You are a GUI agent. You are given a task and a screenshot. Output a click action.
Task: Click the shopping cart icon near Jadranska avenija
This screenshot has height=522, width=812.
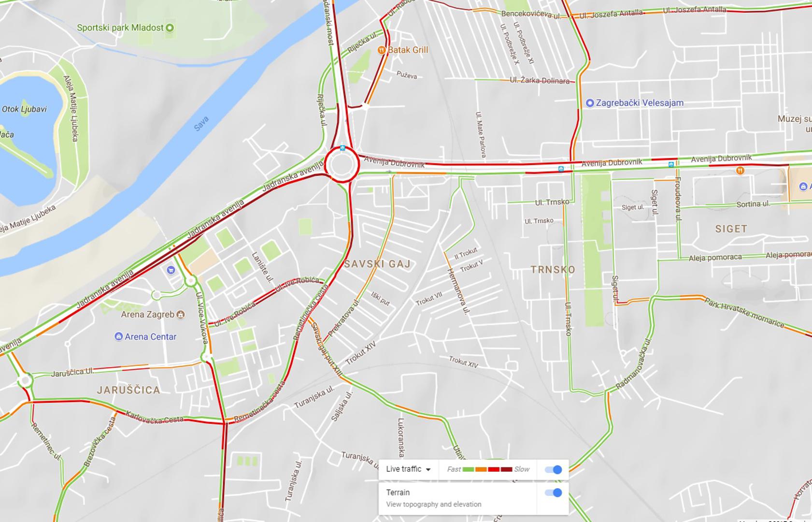click(x=171, y=270)
